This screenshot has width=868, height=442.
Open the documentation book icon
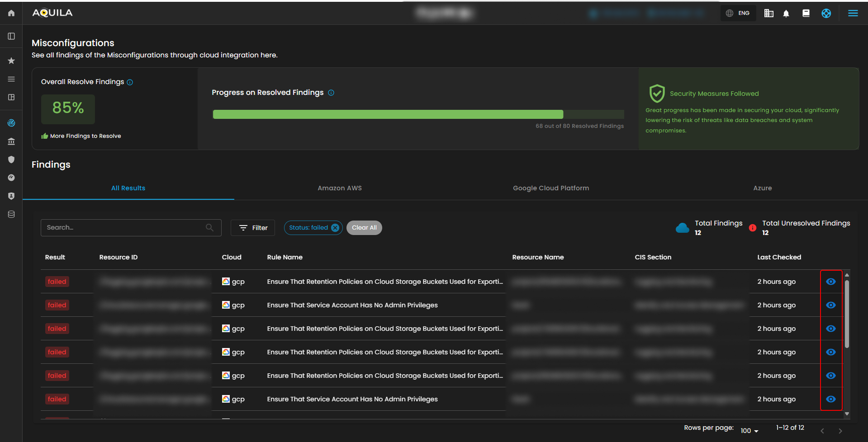(x=806, y=14)
